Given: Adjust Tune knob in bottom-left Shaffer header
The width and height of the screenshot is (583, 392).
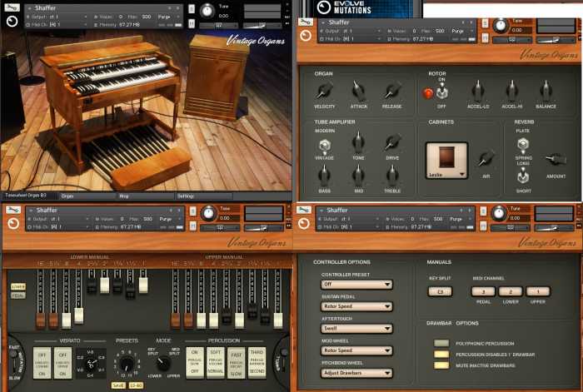Looking at the screenshot, I should 208,214.
